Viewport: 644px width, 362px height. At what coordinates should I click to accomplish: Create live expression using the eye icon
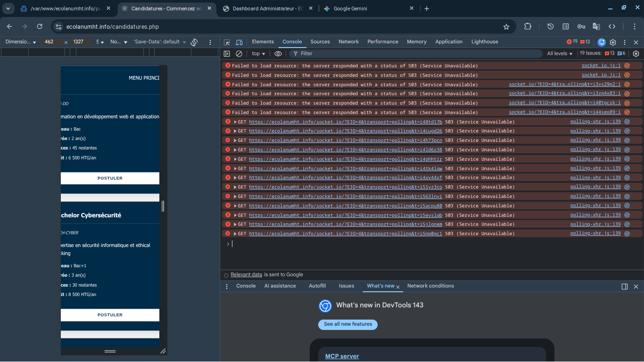[278, 54]
